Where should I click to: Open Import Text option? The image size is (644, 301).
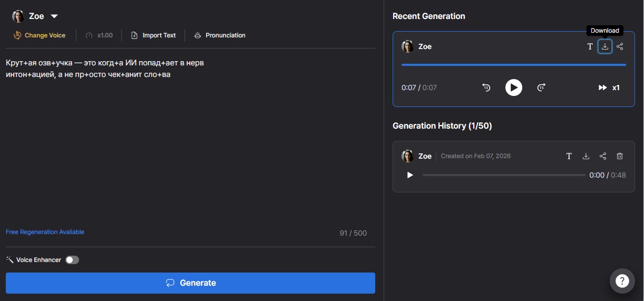(x=153, y=35)
